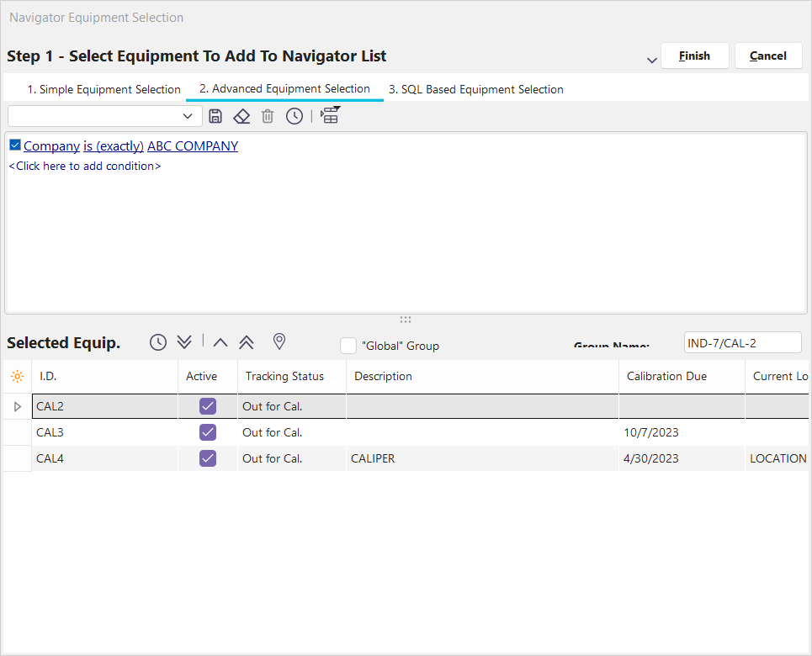
Task: Click the double up chevron icon
Action: (x=246, y=341)
